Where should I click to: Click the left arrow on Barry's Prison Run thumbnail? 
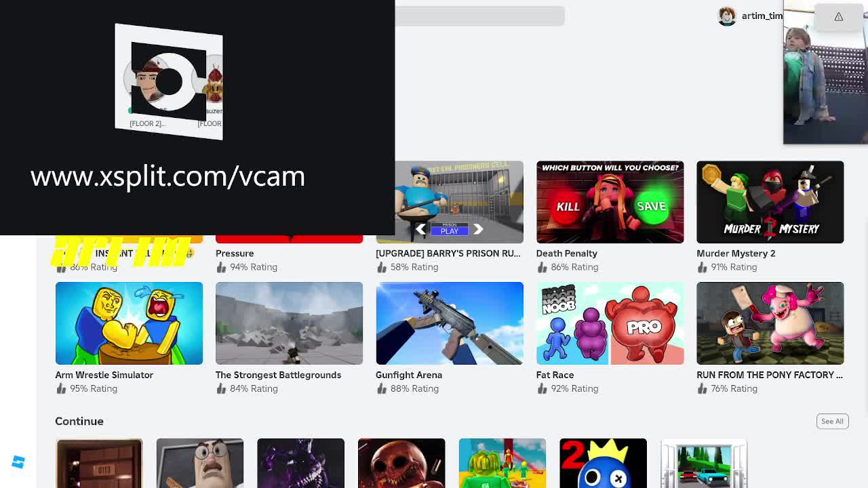coord(420,229)
